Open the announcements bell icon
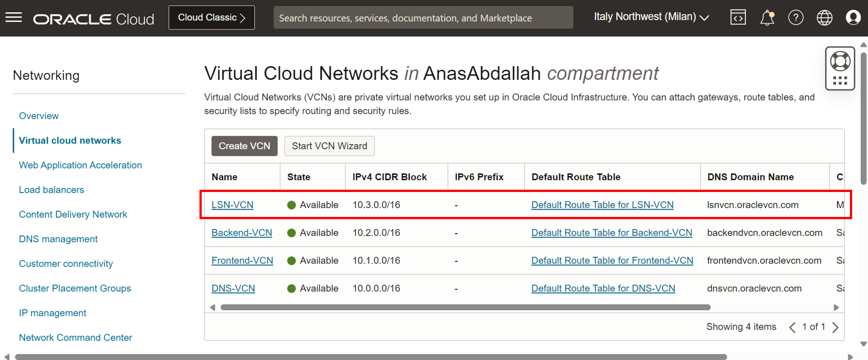Image resolution: width=868 pixels, height=360 pixels. click(767, 18)
